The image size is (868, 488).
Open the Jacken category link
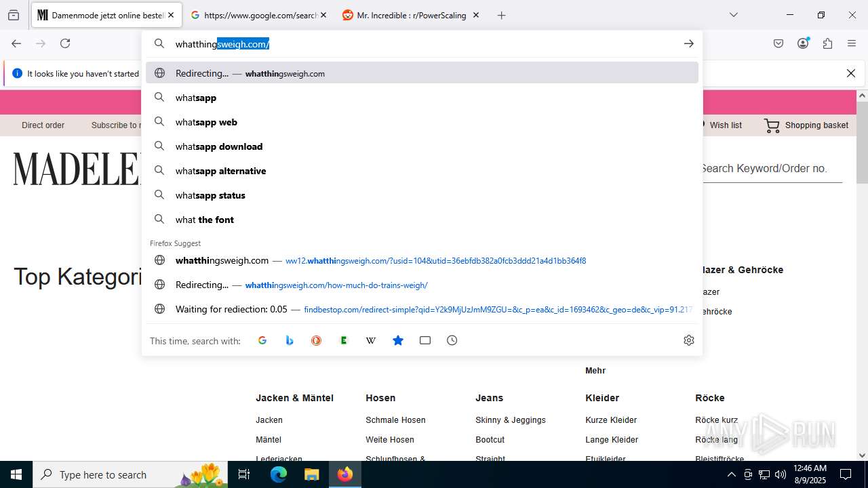(x=269, y=420)
